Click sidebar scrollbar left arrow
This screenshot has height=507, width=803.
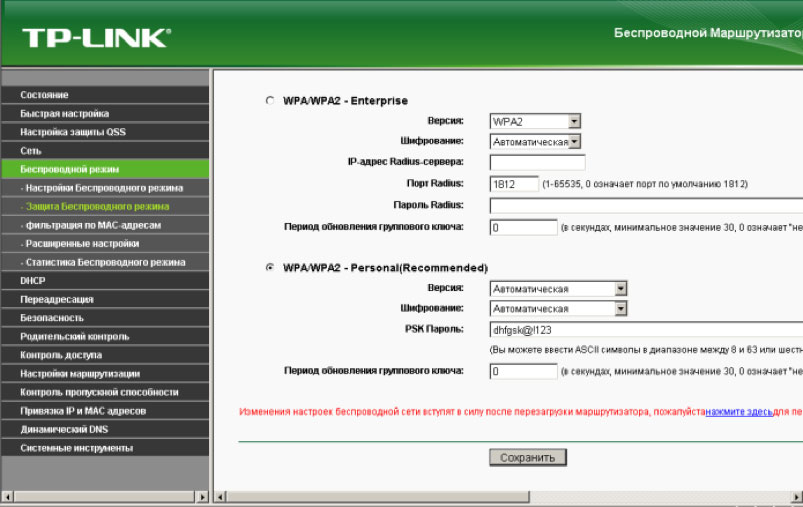tap(7, 497)
